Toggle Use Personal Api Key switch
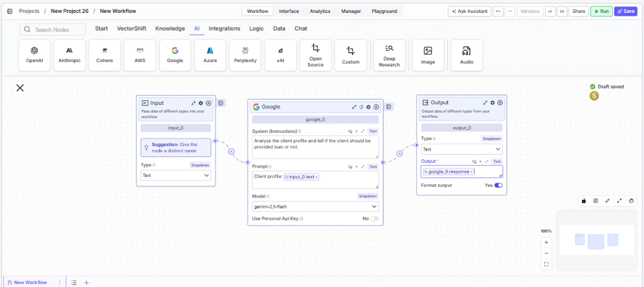This screenshot has width=644, height=287. point(375,218)
